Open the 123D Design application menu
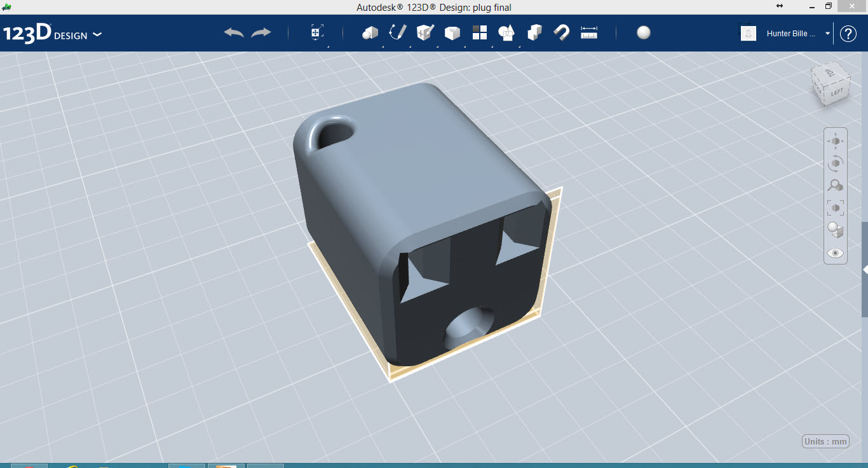 (52, 34)
